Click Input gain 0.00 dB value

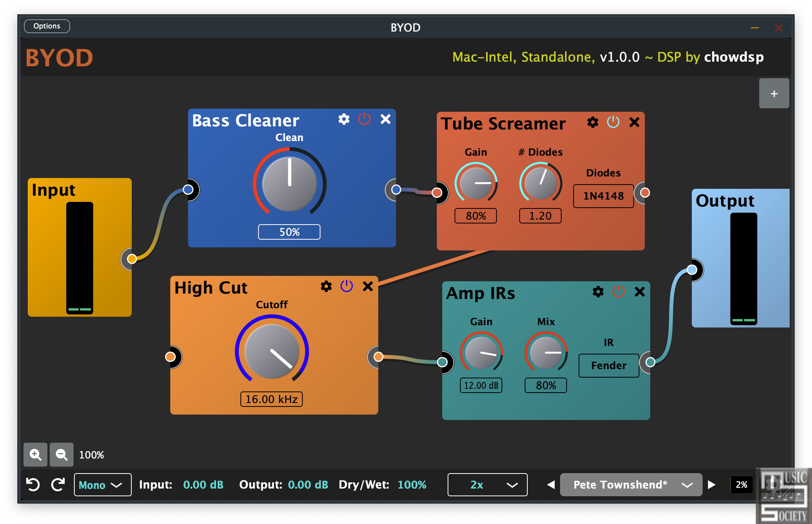click(203, 485)
